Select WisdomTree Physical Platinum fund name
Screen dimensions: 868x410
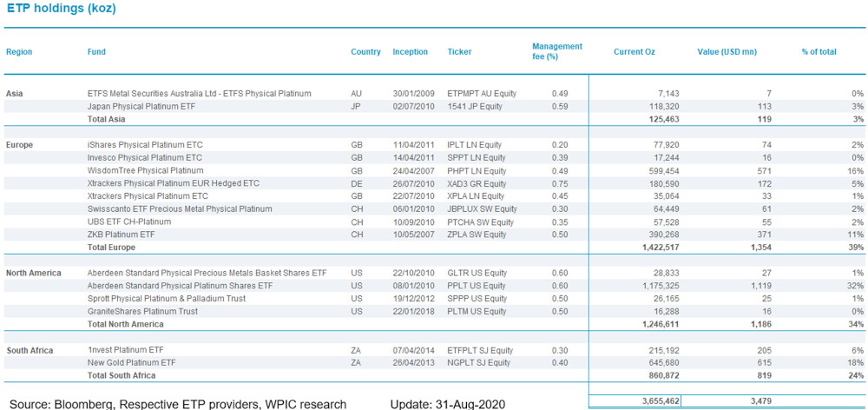click(146, 170)
